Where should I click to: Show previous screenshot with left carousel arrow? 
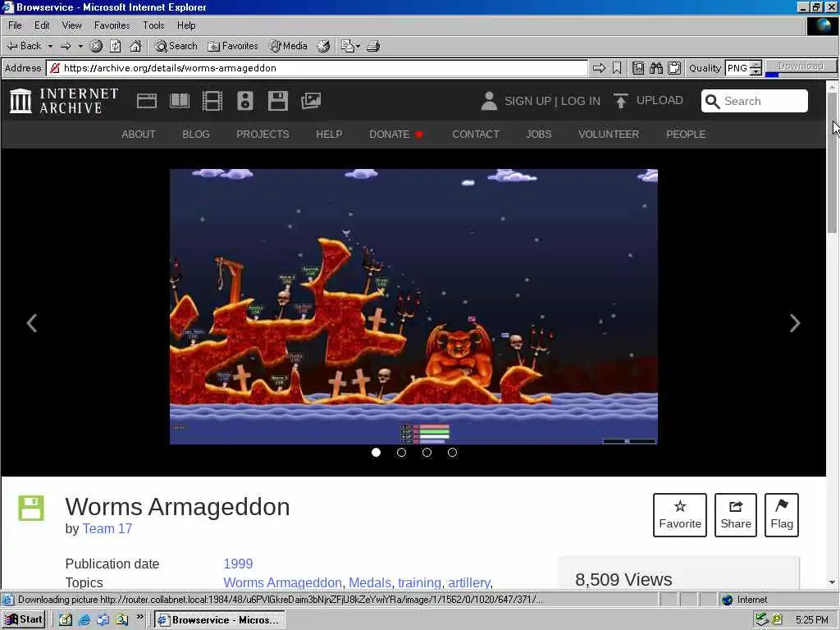coord(32,322)
